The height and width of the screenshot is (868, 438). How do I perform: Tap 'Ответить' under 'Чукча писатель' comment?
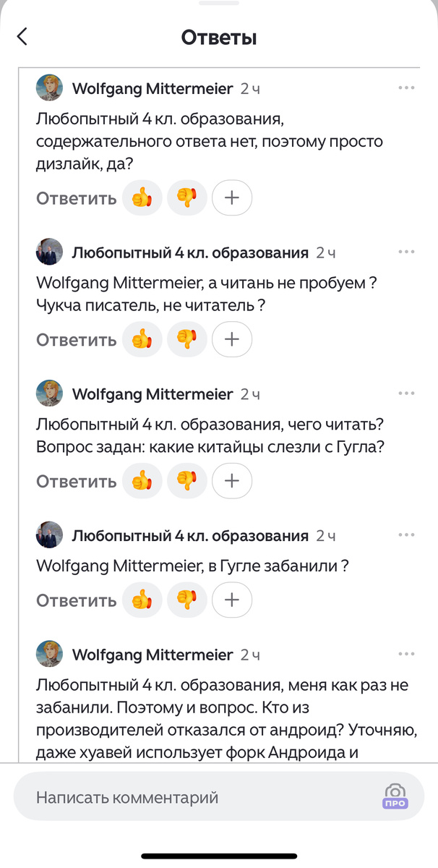[x=74, y=339]
